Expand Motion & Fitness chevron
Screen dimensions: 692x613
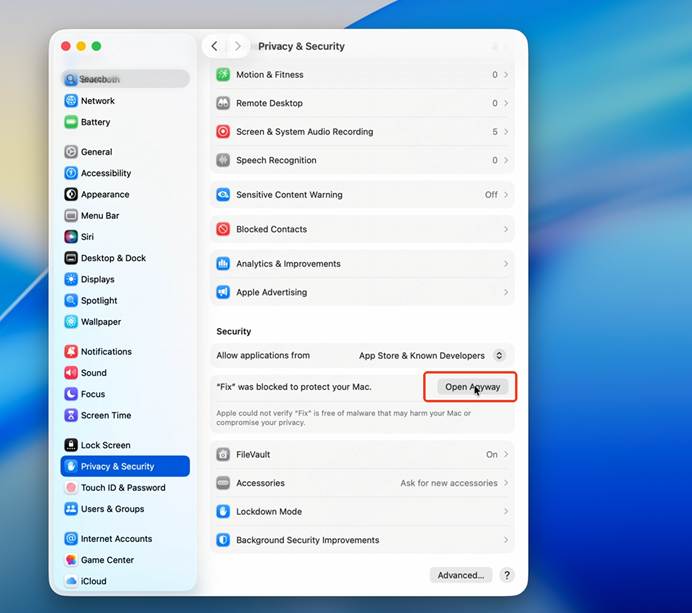click(x=506, y=75)
